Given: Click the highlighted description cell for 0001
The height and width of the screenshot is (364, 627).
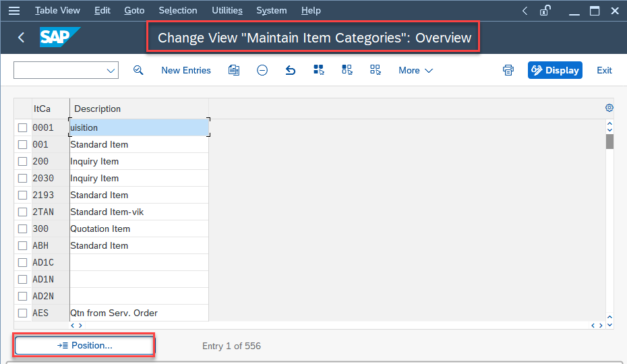Looking at the screenshot, I should pos(139,127).
